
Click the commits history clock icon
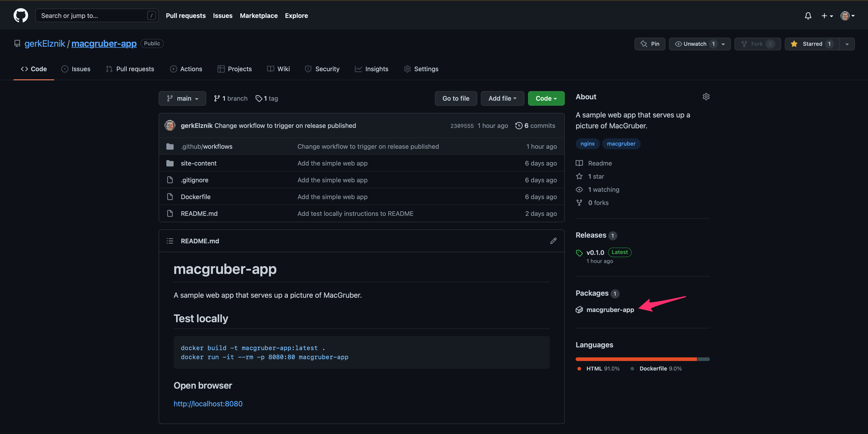[519, 125]
